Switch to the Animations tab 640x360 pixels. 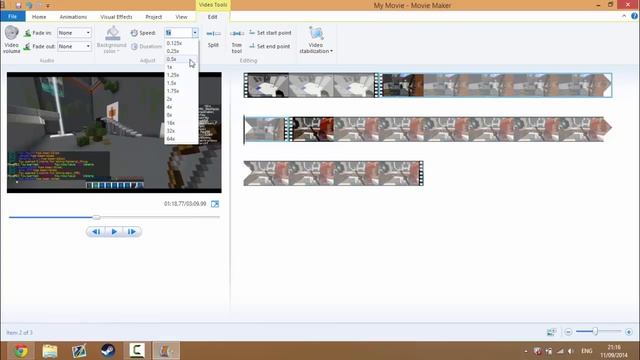point(73,17)
